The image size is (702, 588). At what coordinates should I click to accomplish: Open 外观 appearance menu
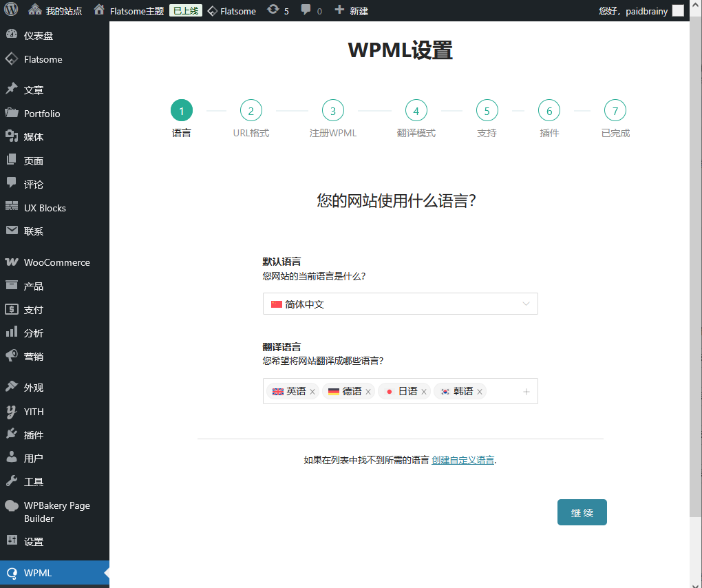pyautogui.click(x=54, y=388)
